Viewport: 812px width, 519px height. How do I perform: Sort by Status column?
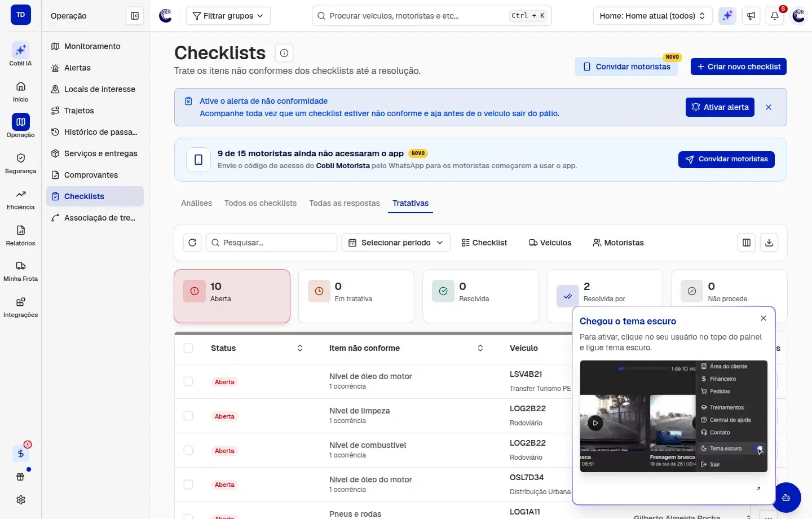(300, 348)
